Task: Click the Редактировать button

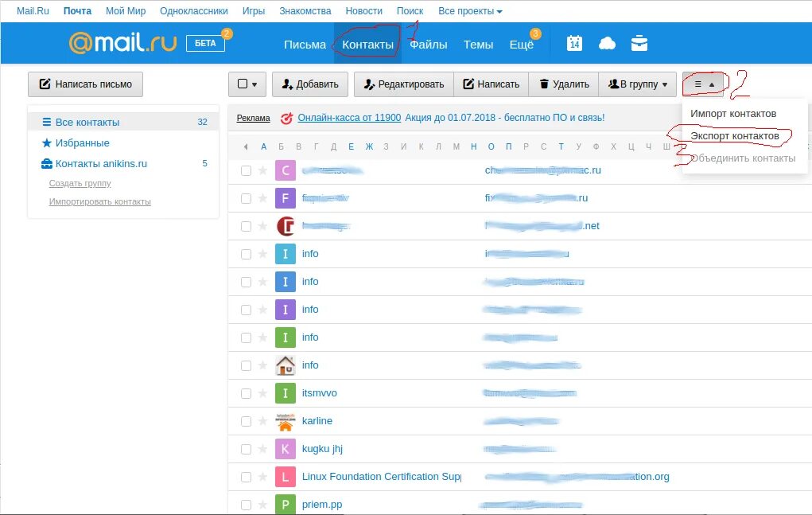Action: 404,84
